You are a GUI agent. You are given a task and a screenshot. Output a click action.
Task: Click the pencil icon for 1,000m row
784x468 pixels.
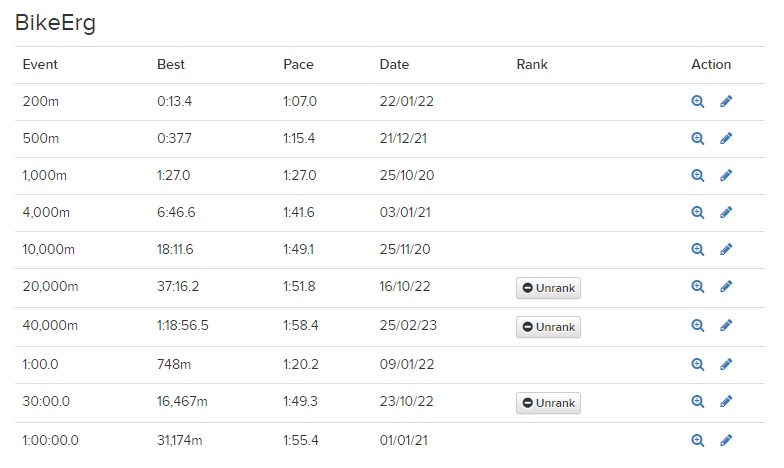[726, 176]
